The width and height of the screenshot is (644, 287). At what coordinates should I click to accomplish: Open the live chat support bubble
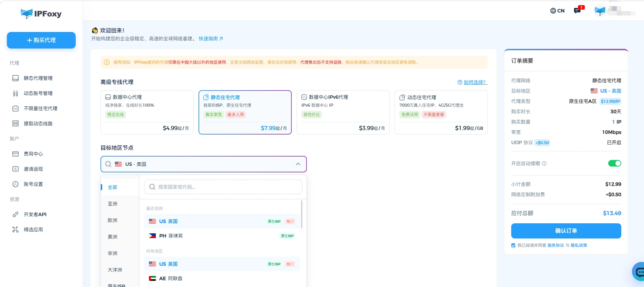(x=639, y=272)
